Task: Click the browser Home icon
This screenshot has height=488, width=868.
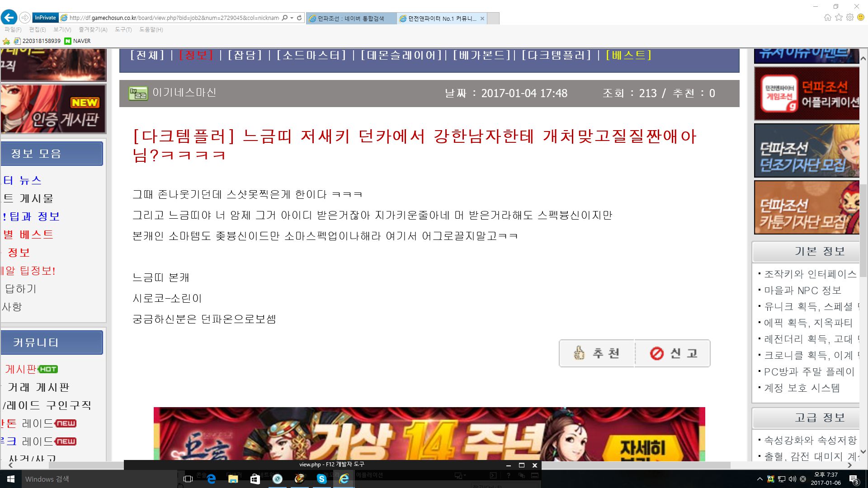Action: tap(828, 18)
